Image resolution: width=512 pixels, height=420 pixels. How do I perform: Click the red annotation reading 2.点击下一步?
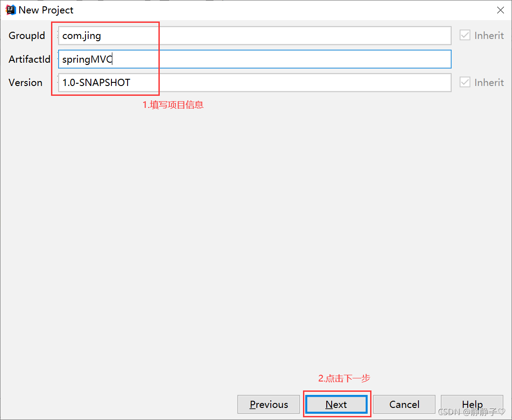pyautogui.click(x=344, y=378)
